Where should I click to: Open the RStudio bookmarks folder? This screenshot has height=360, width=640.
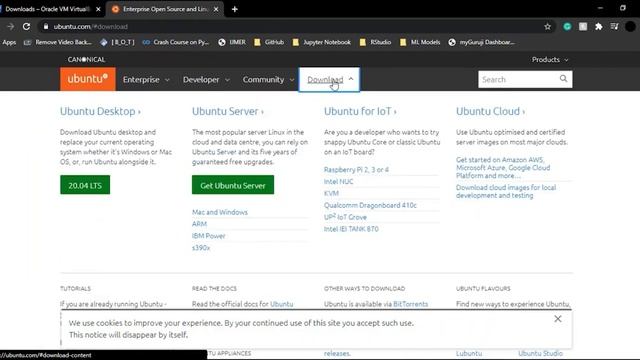click(x=375, y=42)
